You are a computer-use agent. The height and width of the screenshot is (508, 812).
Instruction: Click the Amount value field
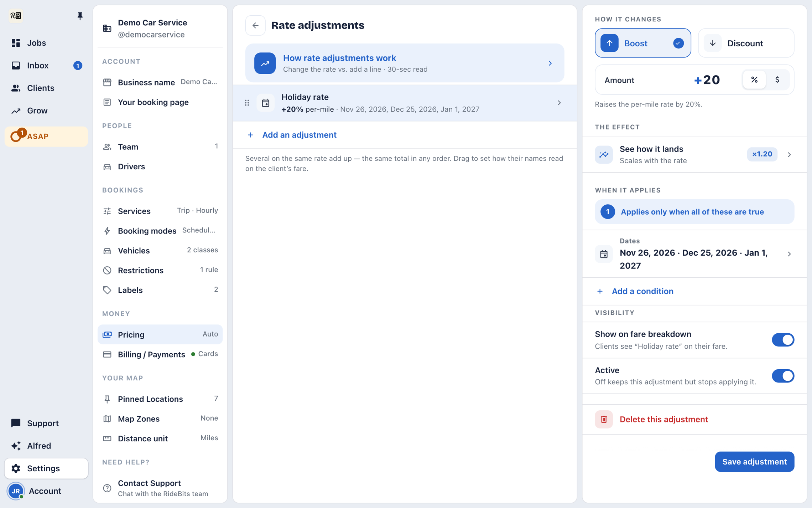click(x=707, y=80)
